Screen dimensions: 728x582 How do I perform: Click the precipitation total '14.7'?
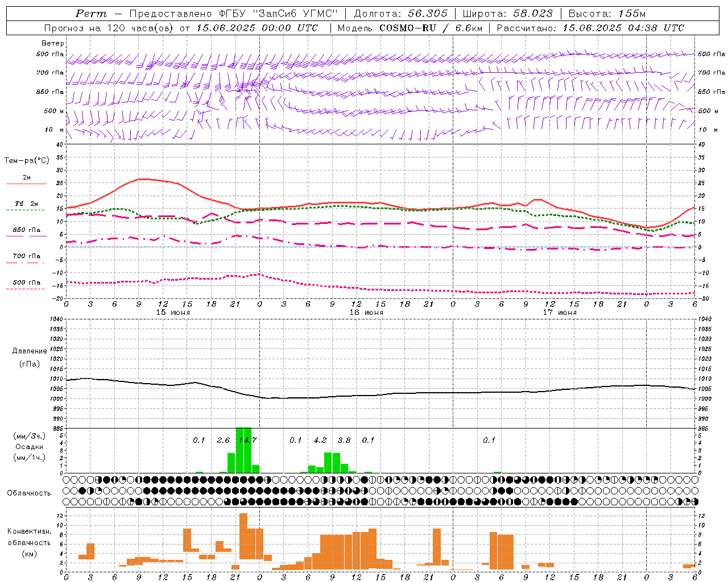pyautogui.click(x=247, y=440)
